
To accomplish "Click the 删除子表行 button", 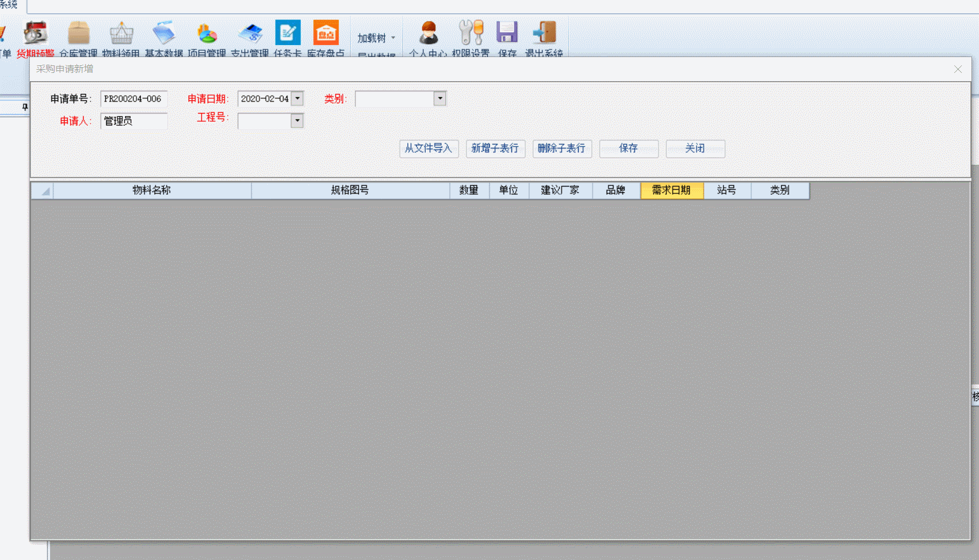I will [x=562, y=148].
